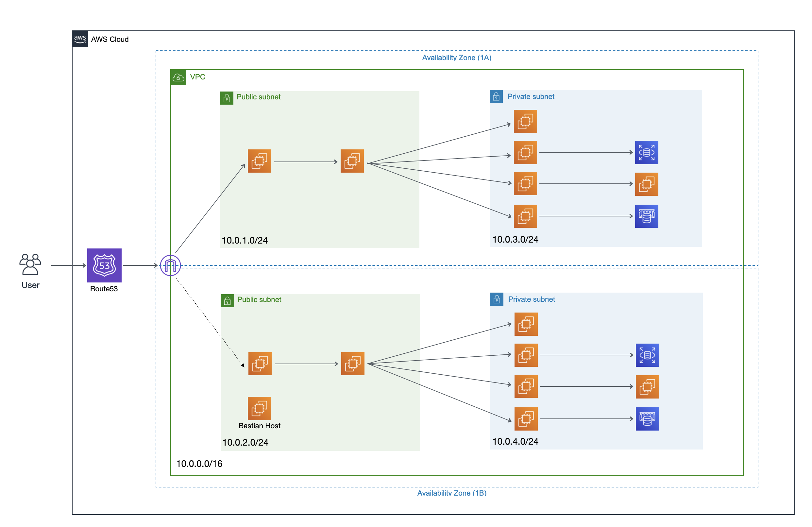The height and width of the screenshot is (527, 812).
Task: Click the orange EC2 target icon beside RDS in zone 1B
Action: (x=647, y=386)
